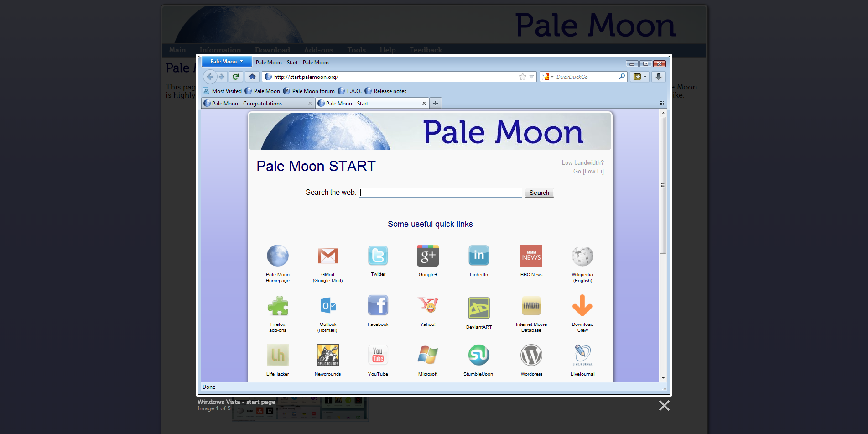Open the DuckDuckGo search engine selector dropdown
Image resolution: width=868 pixels, height=434 pixels.
pos(547,77)
